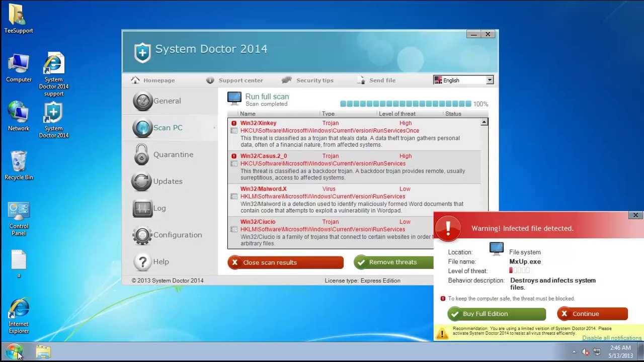Viewport: 644px width, 362px height.
Task: Click Disable all notifications link
Action: [x=612, y=338]
